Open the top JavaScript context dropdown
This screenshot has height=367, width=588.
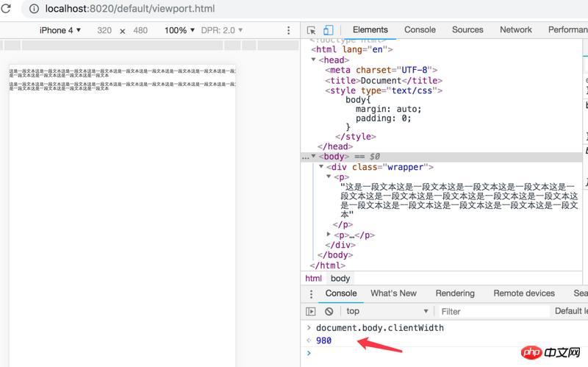(386, 311)
